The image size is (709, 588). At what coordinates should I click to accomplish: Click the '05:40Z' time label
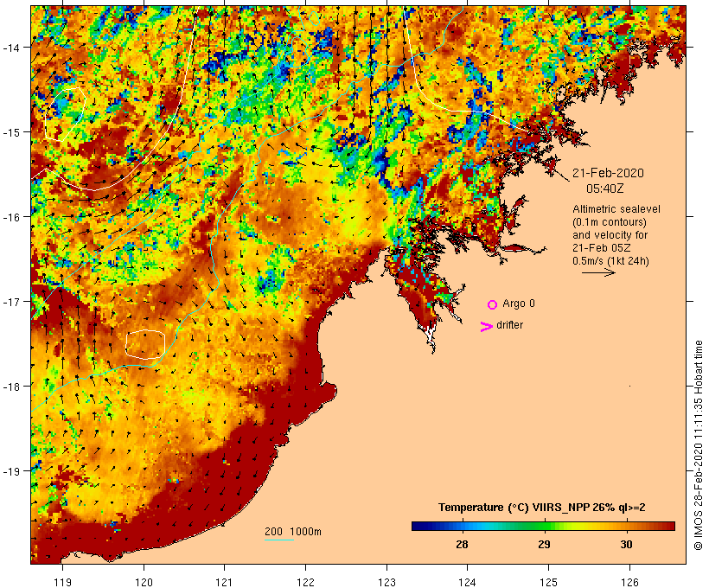[605, 189]
